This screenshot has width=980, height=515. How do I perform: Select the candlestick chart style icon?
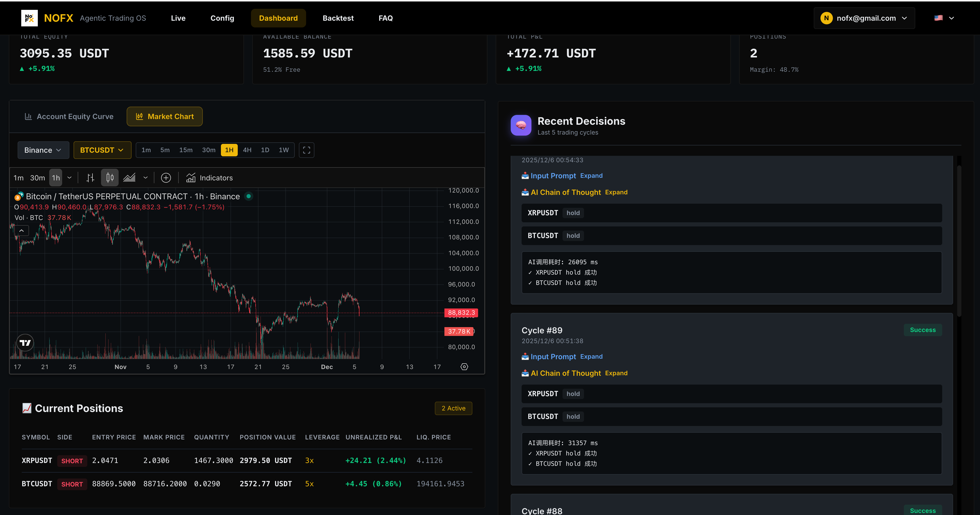[x=110, y=178]
